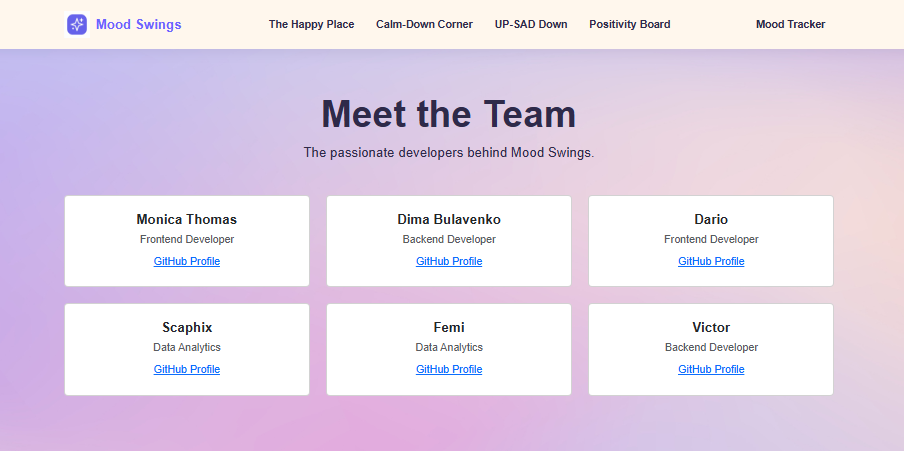
Task: Click the Dario card name
Action: tap(711, 219)
